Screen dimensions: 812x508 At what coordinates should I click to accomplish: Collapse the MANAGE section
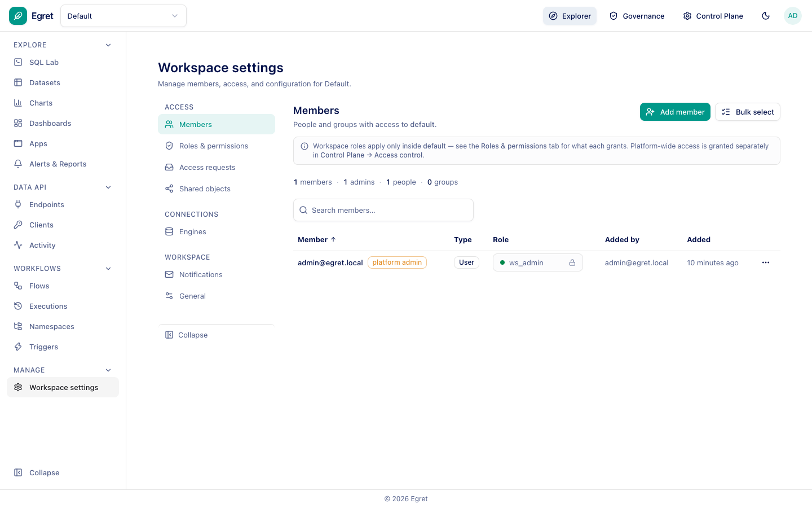(x=108, y=370)
